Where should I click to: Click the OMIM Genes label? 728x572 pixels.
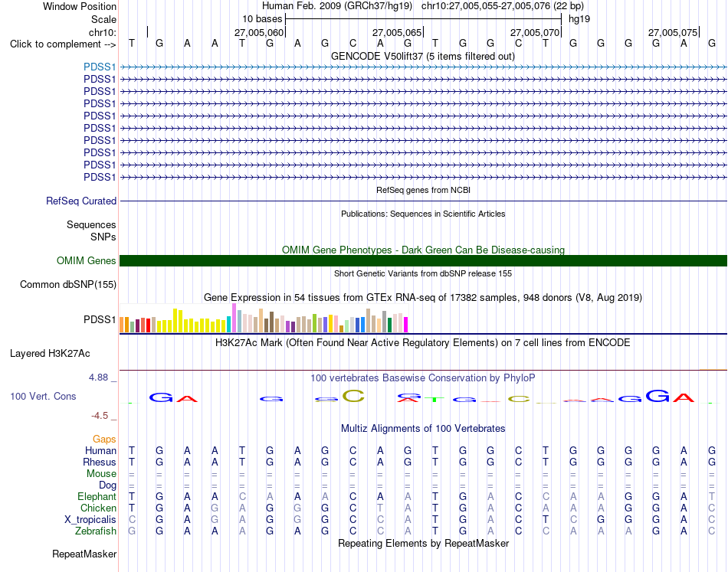(86, 260)
